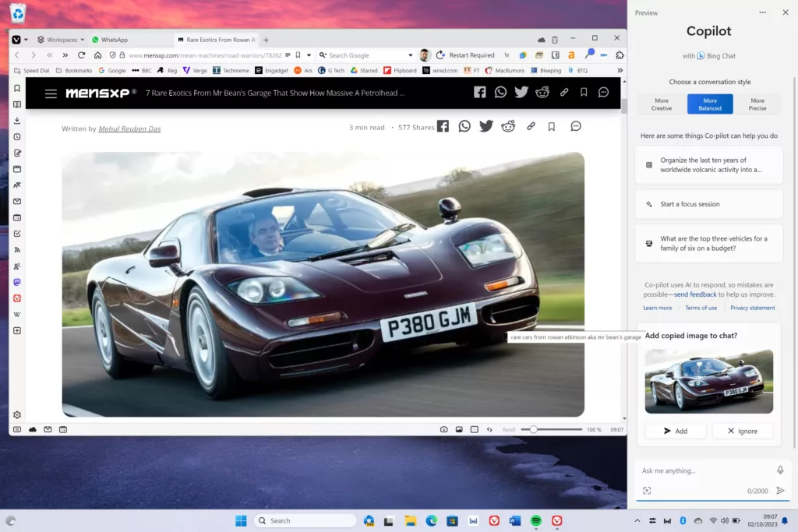Open Downloads panel in sidebar
798x532 pixels.
(17, 121)
